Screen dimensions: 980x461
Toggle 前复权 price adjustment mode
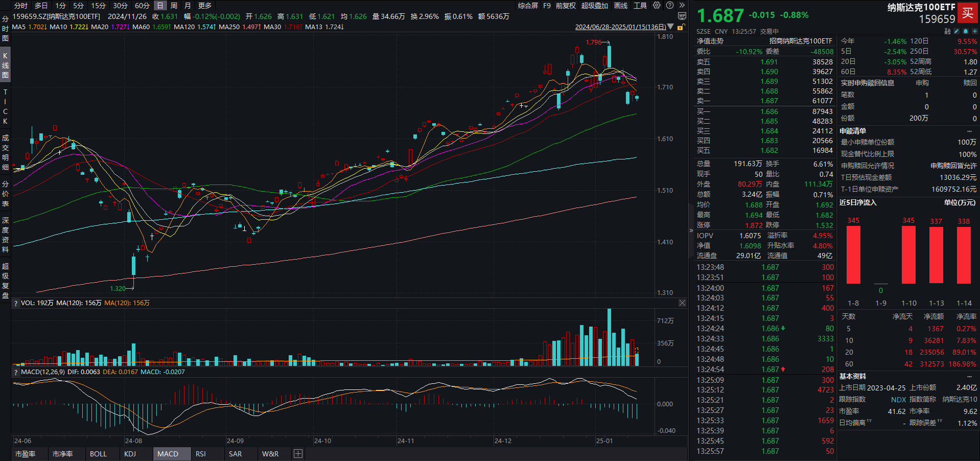(x=566, y=6)
